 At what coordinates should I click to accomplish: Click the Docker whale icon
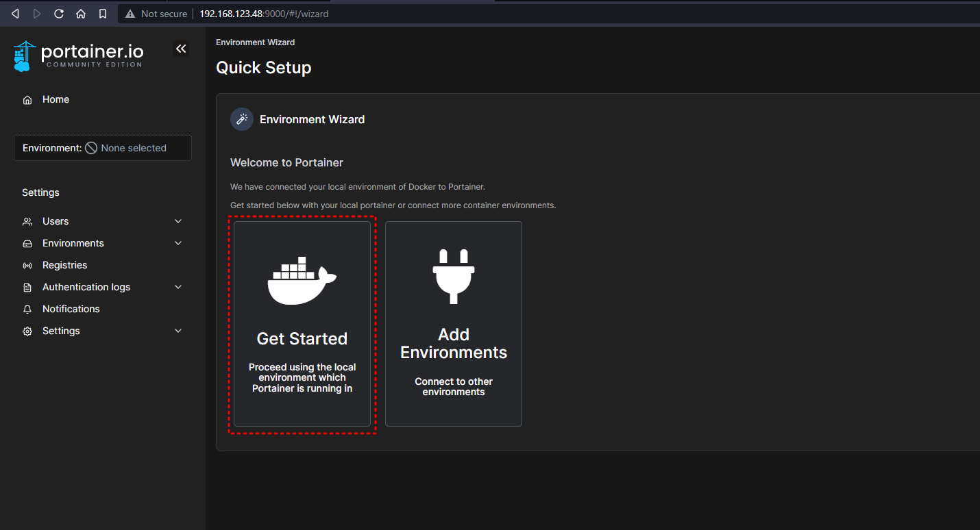(302, 280)
